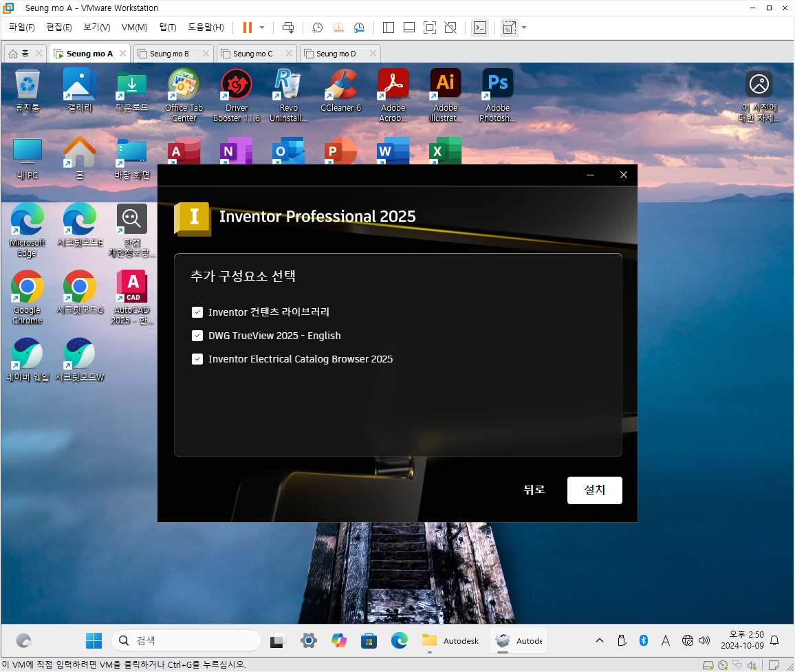Open the 내 PC icon
The width and height of the screenshot is (795, 672).
[x=28, y=159]
